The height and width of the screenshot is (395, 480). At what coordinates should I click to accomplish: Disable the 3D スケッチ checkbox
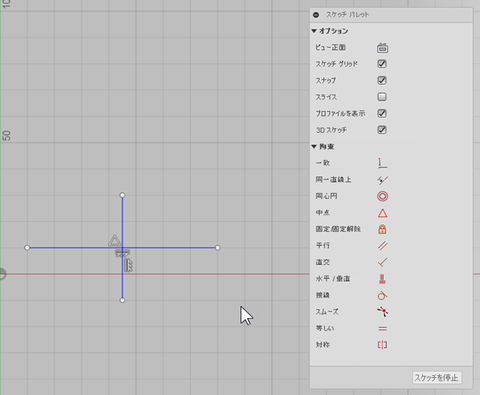point(382,130)
